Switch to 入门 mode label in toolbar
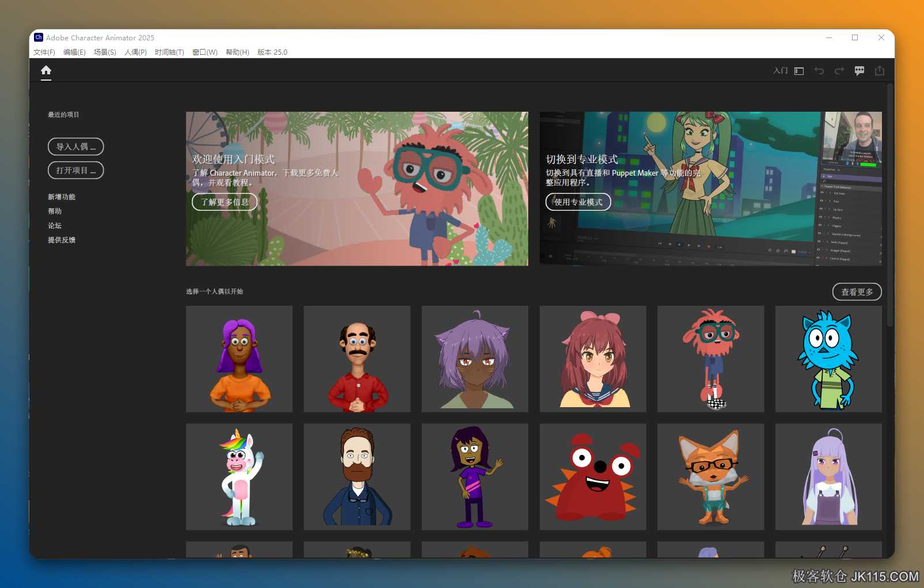This screenshot has width=924, height=588. pos(781,71)
